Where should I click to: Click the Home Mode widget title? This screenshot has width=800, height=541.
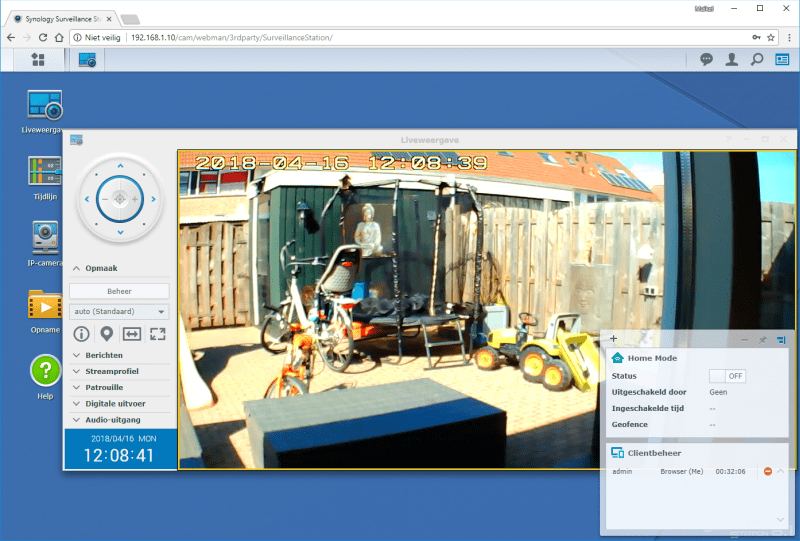pos(652,358)
